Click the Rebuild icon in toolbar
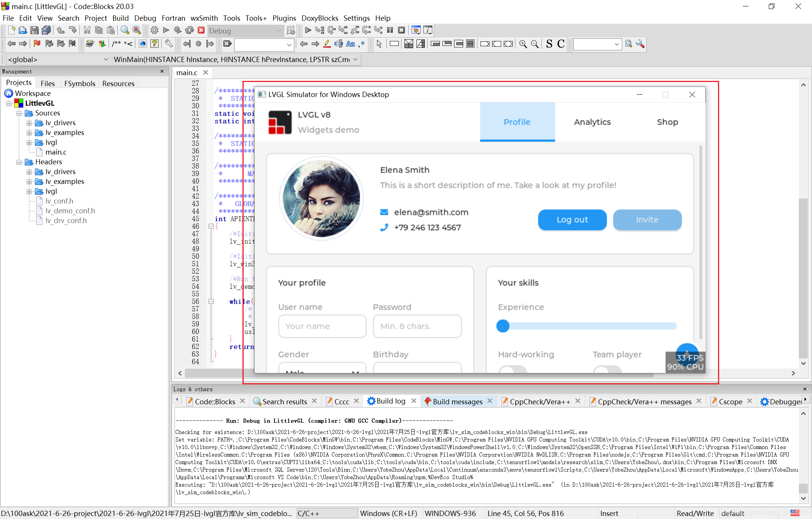The width and height of the screenshot is (812, 519). tap(189, 30)
